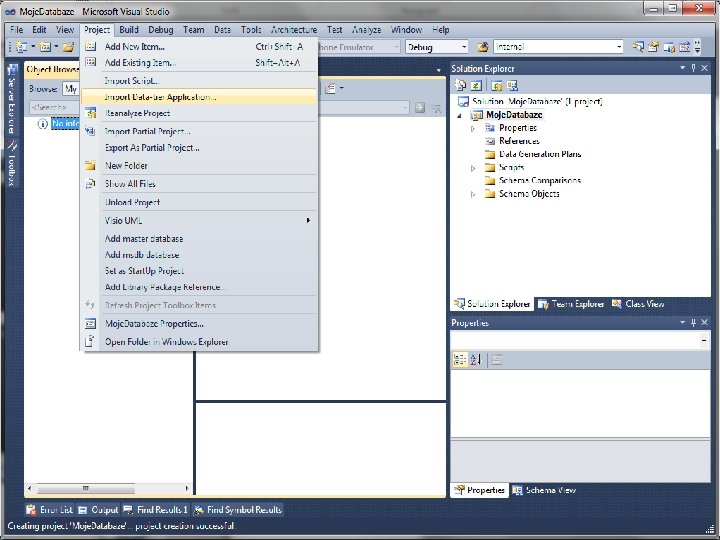Click the open file toolbar icon
720x540 pixels.
68,47
